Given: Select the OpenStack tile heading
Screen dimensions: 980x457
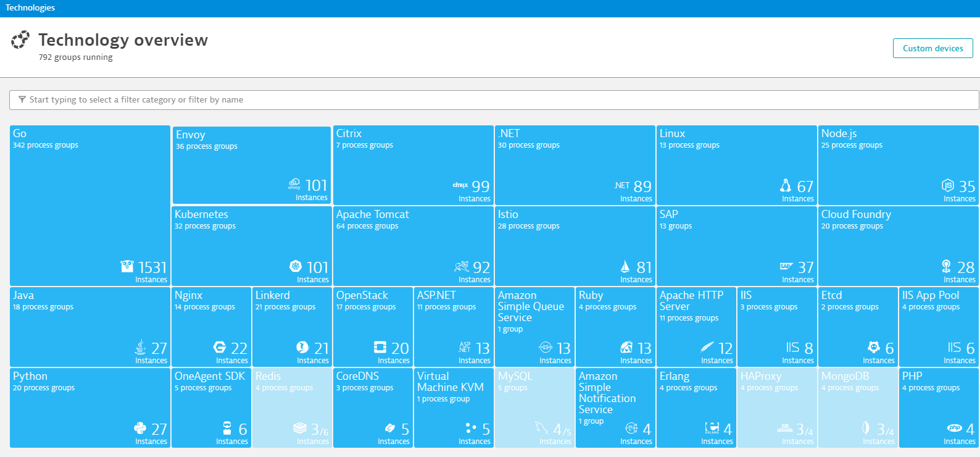Looking at the screenshot, I should coord(362,295).
